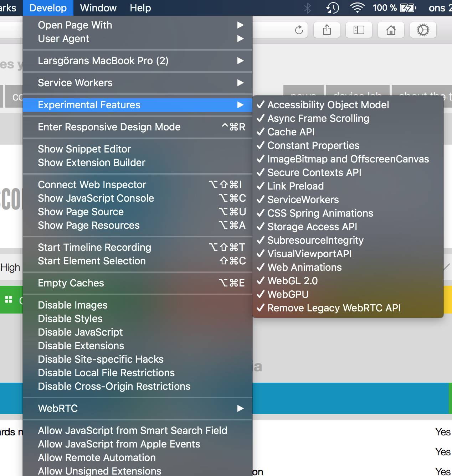Toggle WebGL 2.0 feature
The width and height of the screenshot is (452, 476).
348,281
